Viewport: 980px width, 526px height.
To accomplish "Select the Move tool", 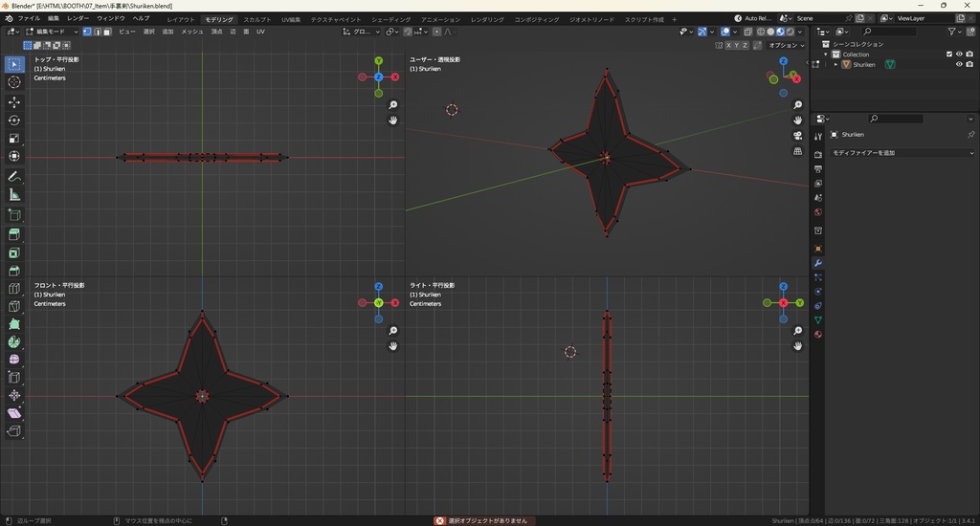I will click(x=14, y=101).
